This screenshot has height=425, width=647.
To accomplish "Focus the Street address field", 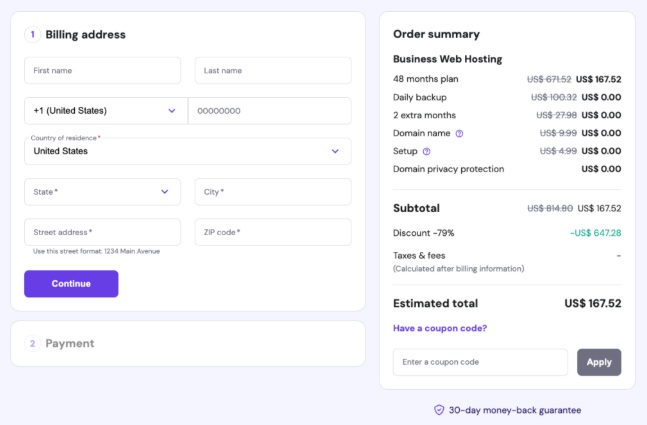I will (102, 232).
